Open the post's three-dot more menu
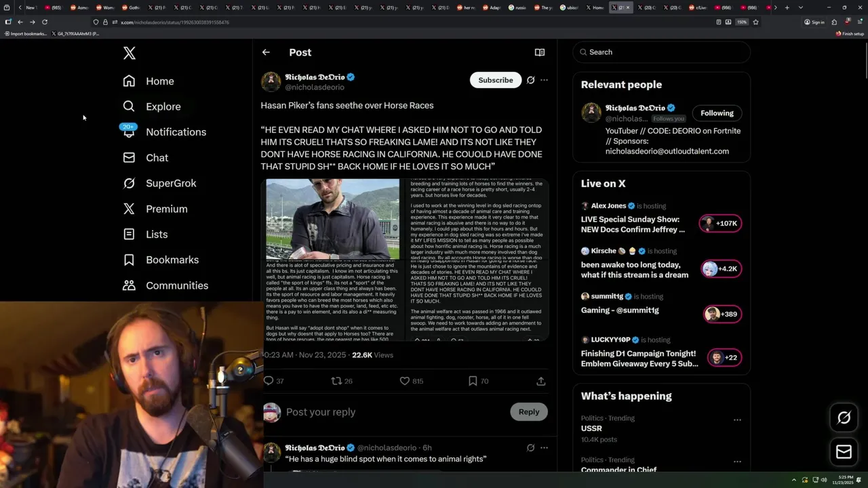 coord(544,80)
